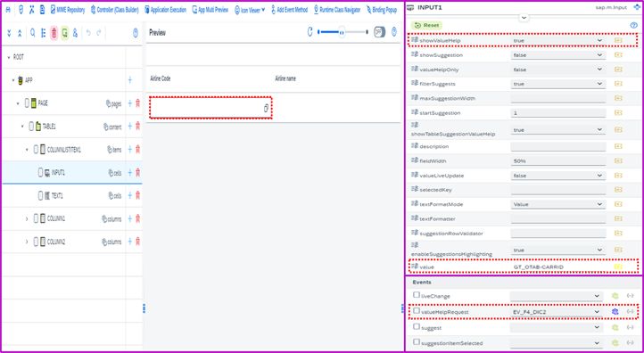The height and width of the screenshot is (353, 644).
Task: Click Add Event Method
Action: pyautogui.click(x=289, y=10)
